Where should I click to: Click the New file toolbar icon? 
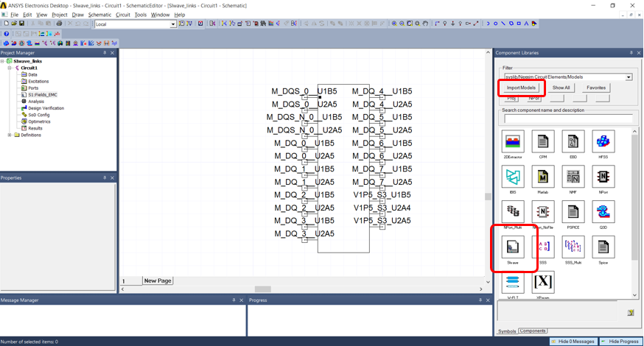[6, 24]
